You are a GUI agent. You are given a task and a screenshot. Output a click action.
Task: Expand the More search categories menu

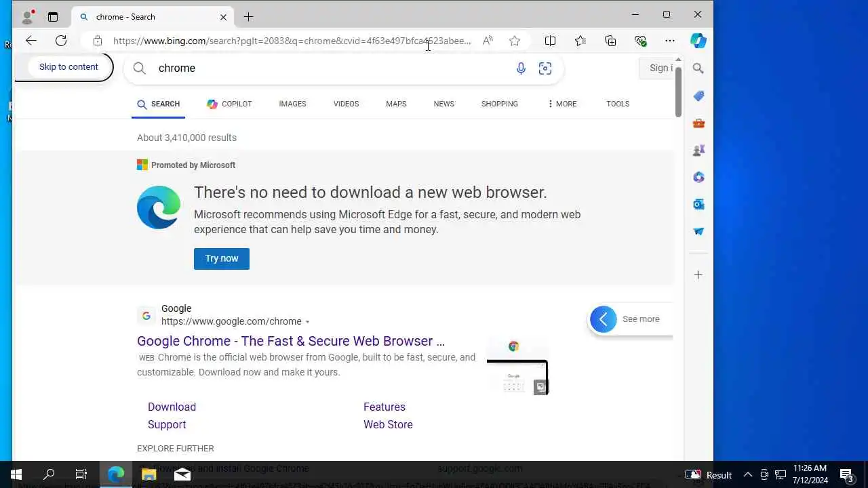[x=562, y=104]
